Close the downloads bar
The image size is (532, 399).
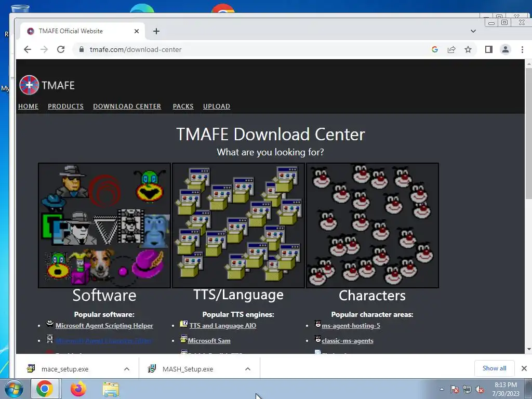click(524, 368)
